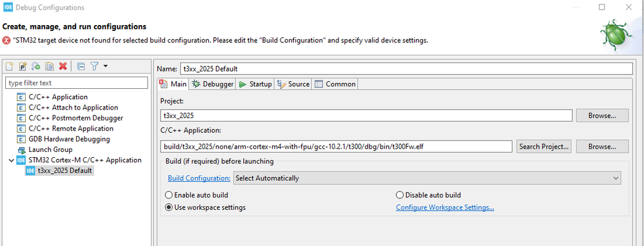The height and width of the screenshot is (246, 644).
Task: Open the Startup tab
Action: tap(255, 84)
